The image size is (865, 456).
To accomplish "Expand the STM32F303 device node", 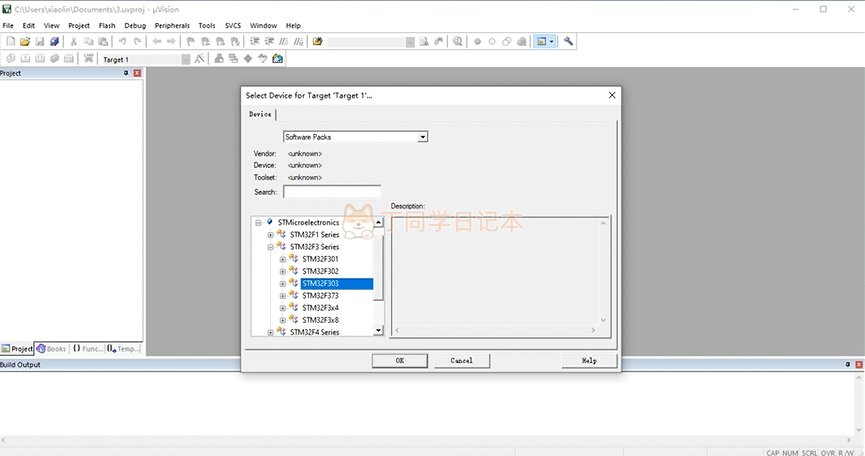I will [x=283, y=283].
